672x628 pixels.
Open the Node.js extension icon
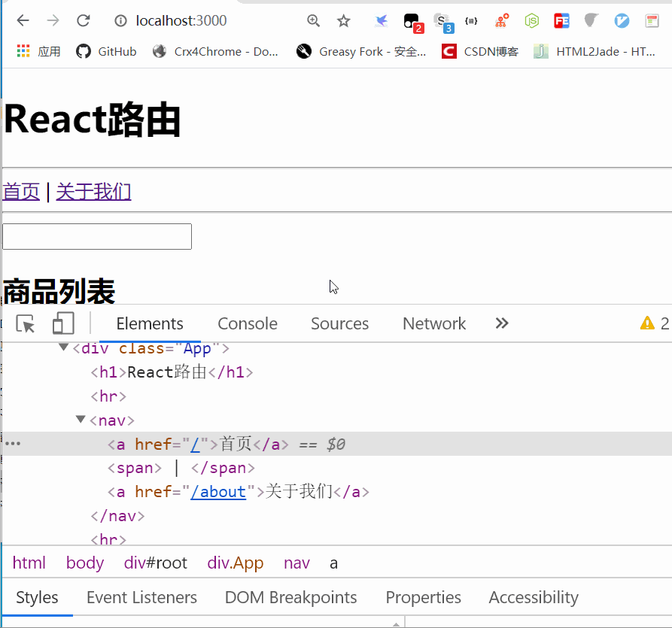(x=531, y=21)
